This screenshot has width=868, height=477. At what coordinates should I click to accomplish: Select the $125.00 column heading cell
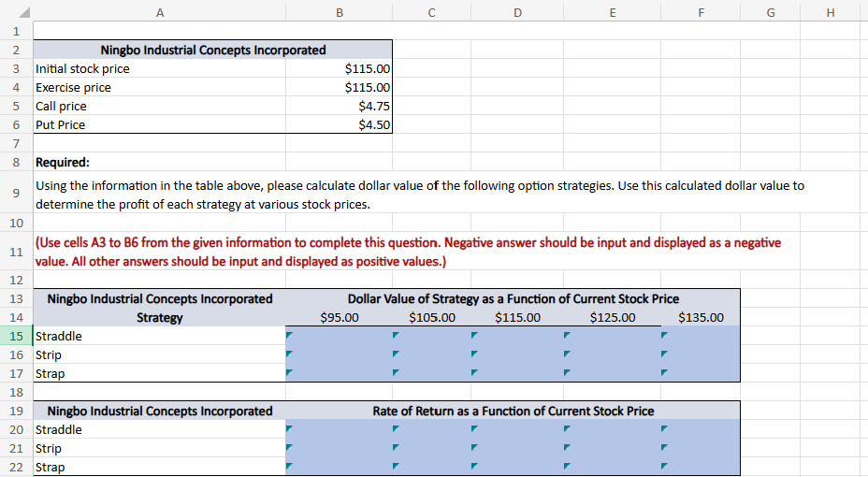tap(612, 318)
